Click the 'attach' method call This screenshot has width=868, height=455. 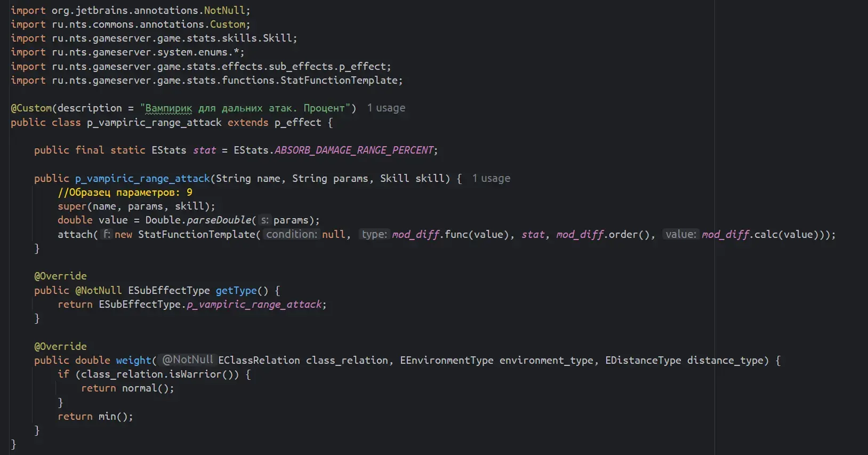pyautogui.click(x=75, y=234)
